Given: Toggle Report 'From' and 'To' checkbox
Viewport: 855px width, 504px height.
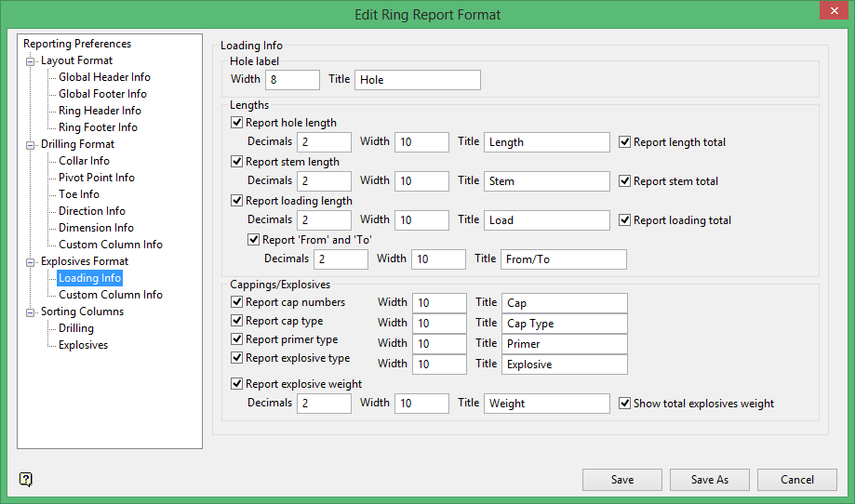Looking at the screenshot, I should [x=253, y=240].
